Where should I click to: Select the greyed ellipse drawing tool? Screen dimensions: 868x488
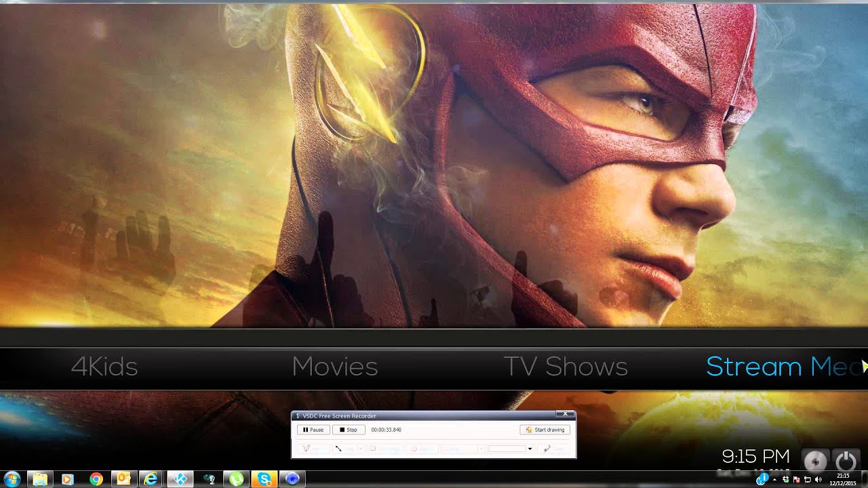click(422, 449)
